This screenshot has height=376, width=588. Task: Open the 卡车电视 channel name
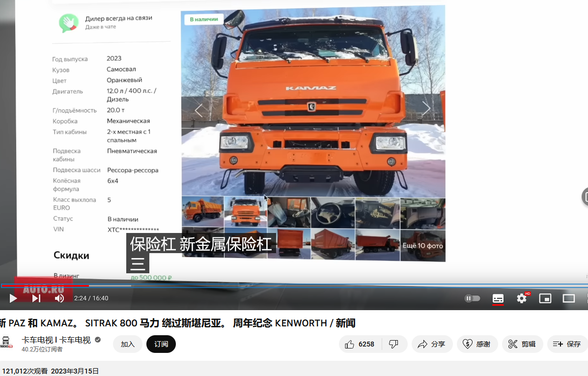pyautogui.click(x=56, y=340)
